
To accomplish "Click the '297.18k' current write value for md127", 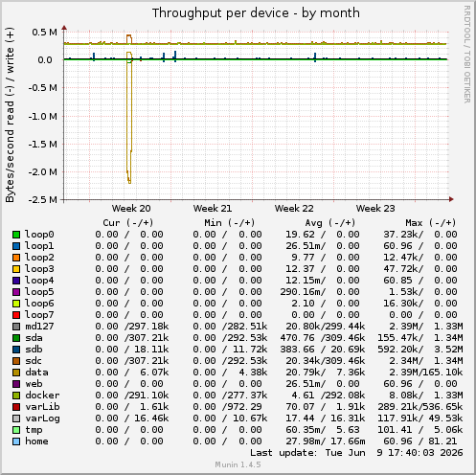I will tap(148, 327).
